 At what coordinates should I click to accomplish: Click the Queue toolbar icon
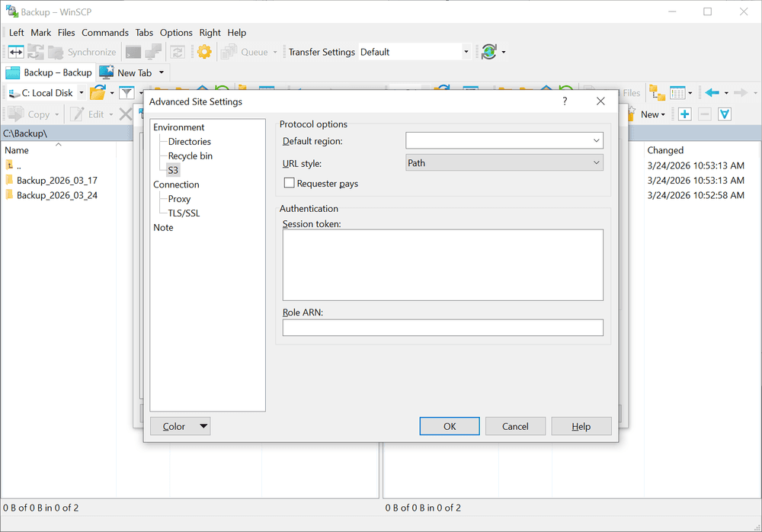[229, 52]
